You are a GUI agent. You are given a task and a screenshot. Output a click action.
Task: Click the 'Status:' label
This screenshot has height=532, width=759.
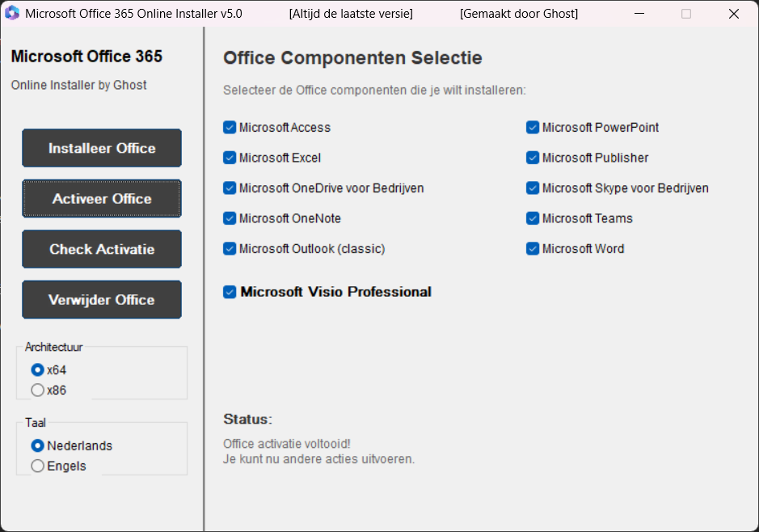[x=248, y=419]
